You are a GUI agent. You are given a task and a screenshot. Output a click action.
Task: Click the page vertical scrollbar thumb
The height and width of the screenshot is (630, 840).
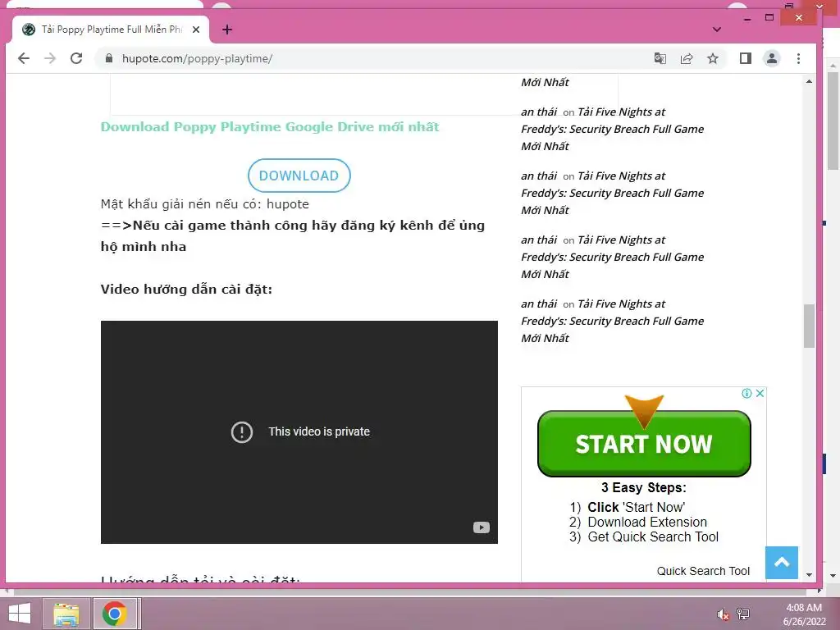click(x=809, y=326)
